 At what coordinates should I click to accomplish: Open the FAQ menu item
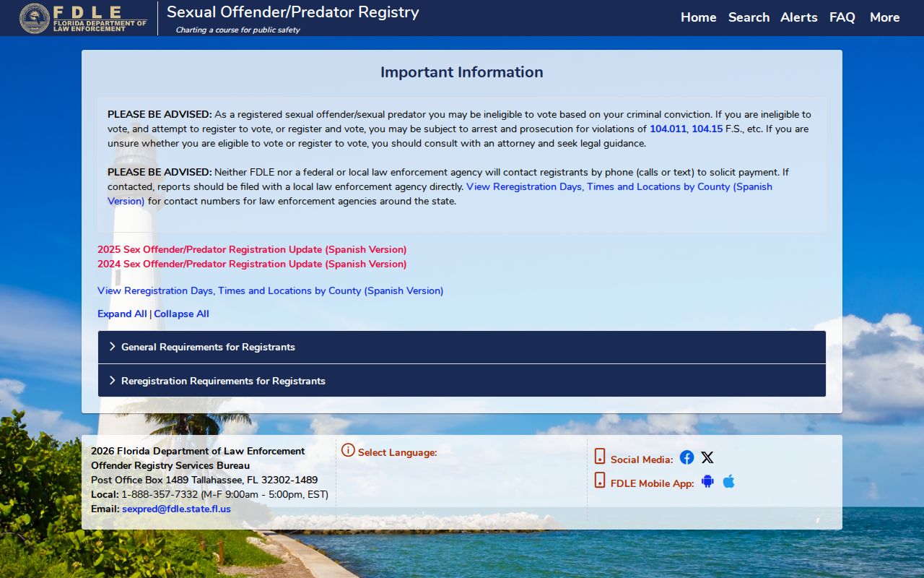(842, 17)
